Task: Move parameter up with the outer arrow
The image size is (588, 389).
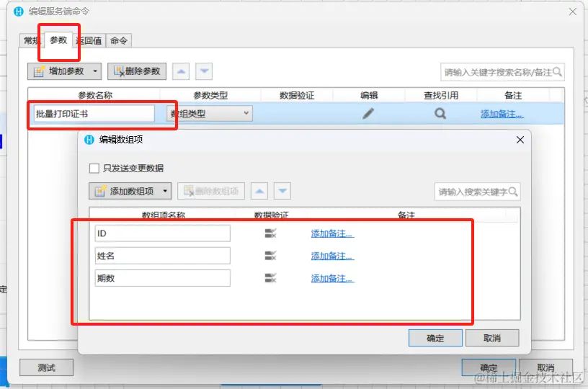Action: [x=181, y=71]
